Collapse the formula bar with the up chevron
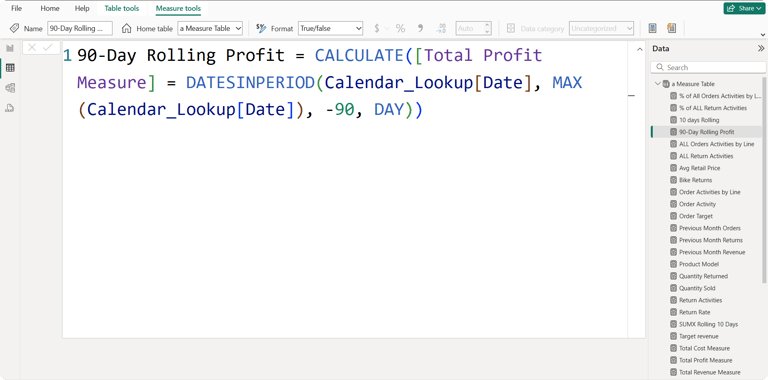The width and height of the screenshot is (768, 380). 639,49
